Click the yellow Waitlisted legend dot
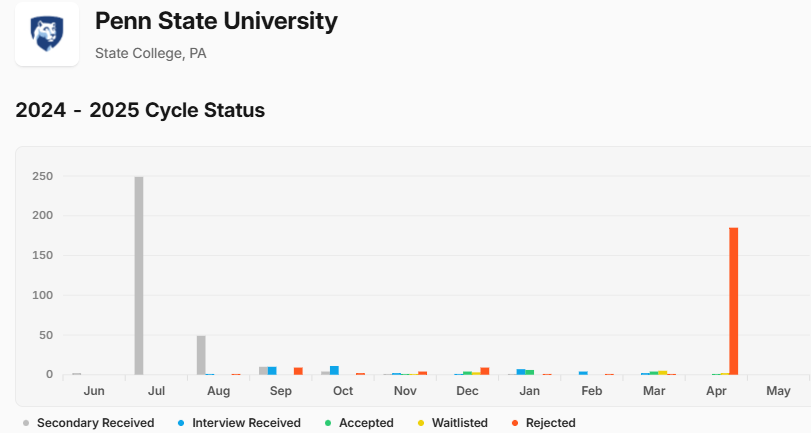This screenshot has width=811, height=433. [x=422, y=423]
